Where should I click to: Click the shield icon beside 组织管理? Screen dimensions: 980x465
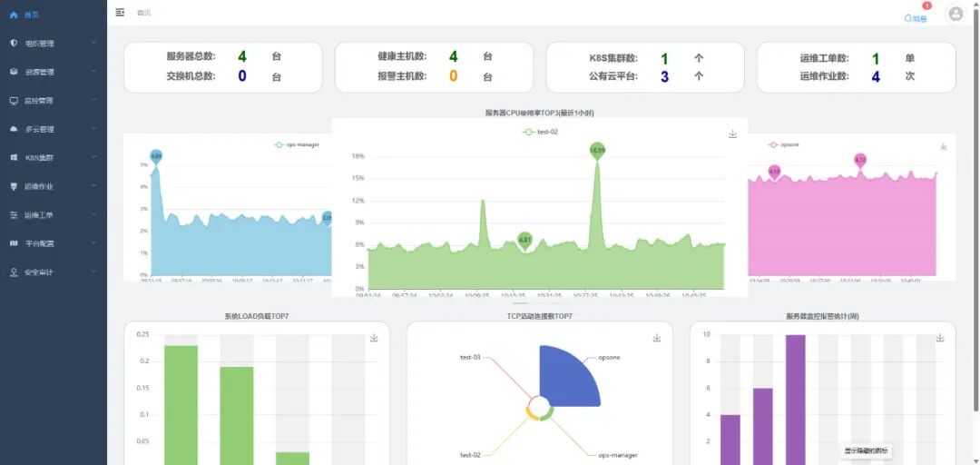click(x=14, y=44)
